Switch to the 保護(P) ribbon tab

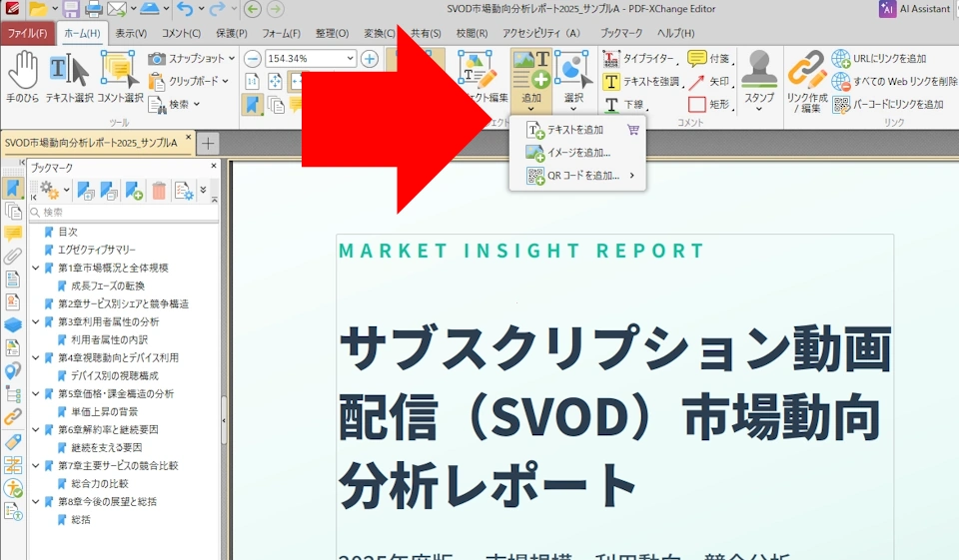(x=231, y=33)
